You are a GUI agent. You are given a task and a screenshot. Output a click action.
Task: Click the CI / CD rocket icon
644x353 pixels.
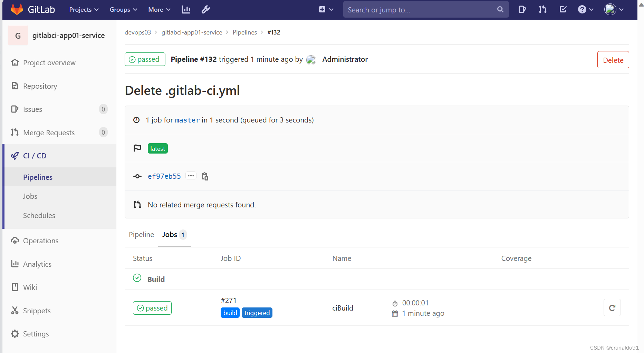click(15, 156)
